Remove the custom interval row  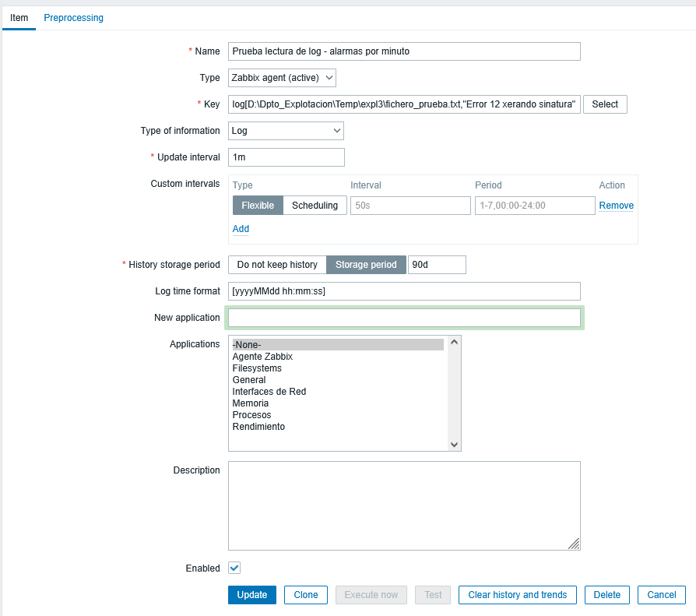coord(616,206)
